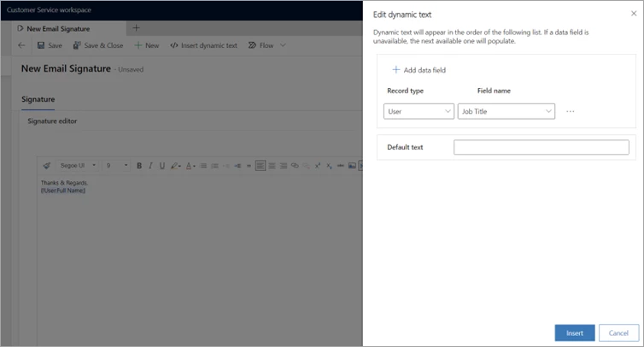Apply superscript formatting
Viewport: 644px width, 347px height.
318,166
